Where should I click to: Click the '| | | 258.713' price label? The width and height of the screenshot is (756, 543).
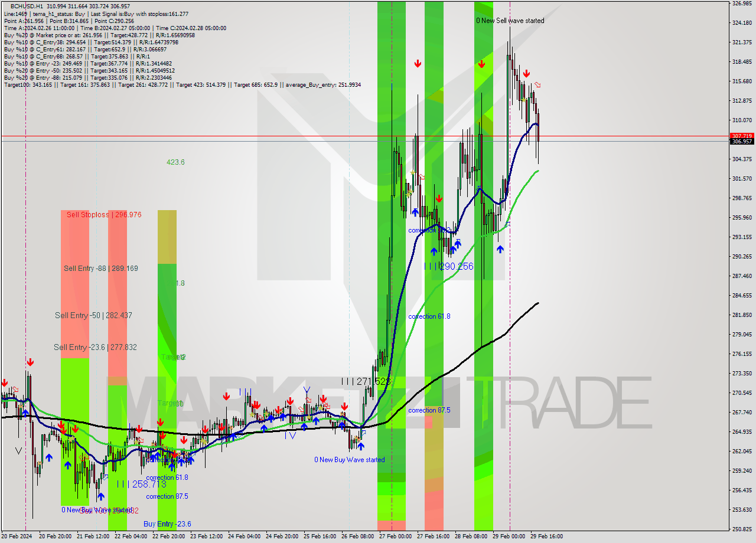tap(141, 484)
